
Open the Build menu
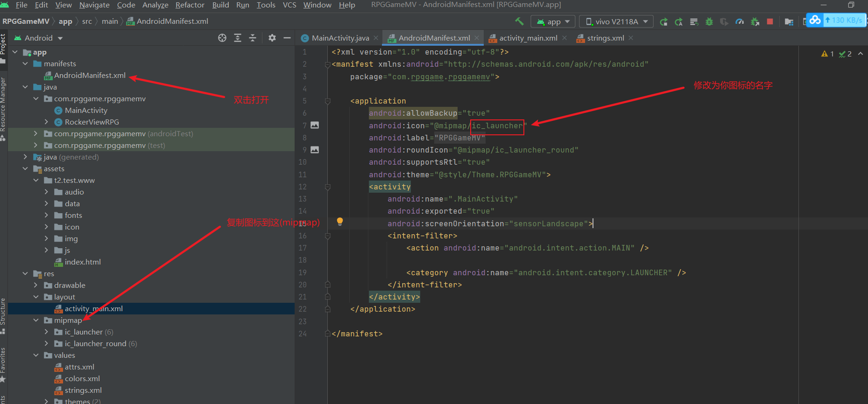[220, 5]
